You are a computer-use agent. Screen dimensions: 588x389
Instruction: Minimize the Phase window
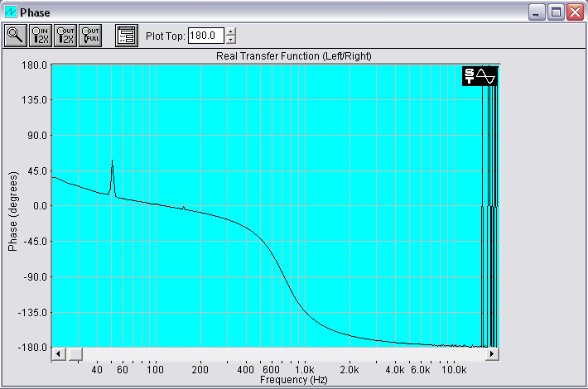click(537, 12)
